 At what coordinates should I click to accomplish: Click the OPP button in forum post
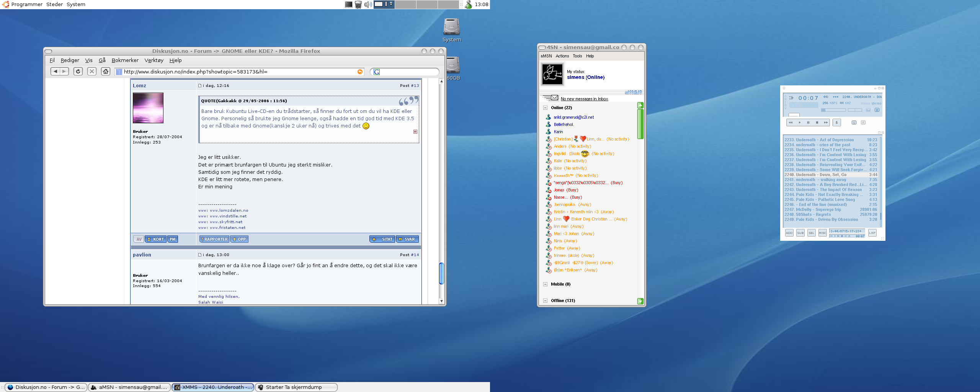239,239
